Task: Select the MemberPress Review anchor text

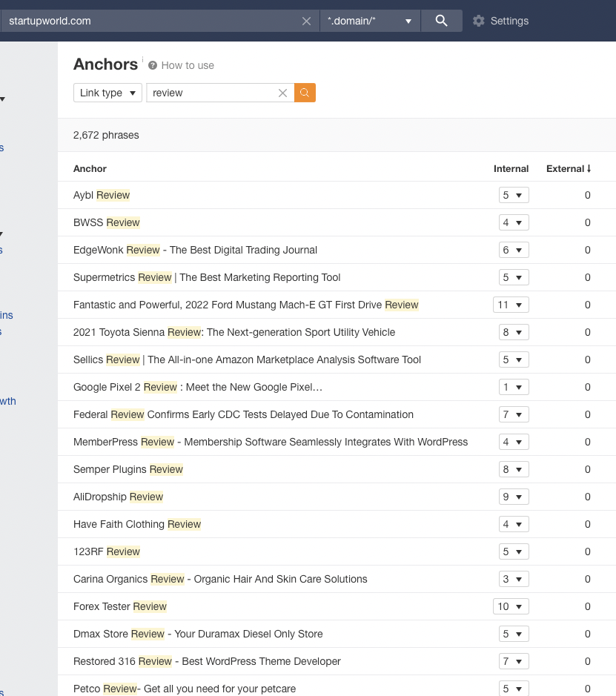Action: [x=271, y=442]
